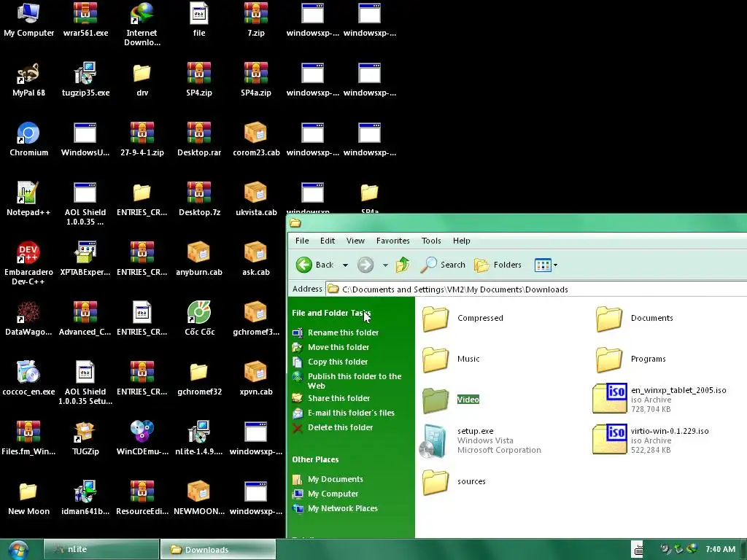The width and height of the screenshot is (747, 560).
Task: Open the Edit menu
Action: click(x=328, y=241)
